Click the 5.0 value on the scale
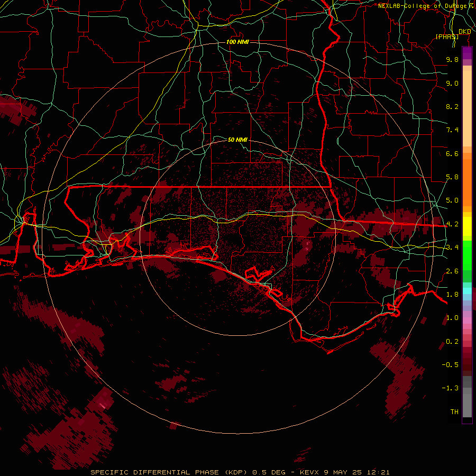 pos(452,200)
